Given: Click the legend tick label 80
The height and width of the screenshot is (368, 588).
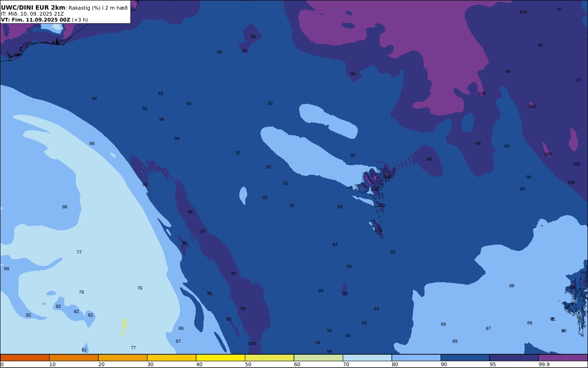Looking at the screenshot, I should pos(395,364).
